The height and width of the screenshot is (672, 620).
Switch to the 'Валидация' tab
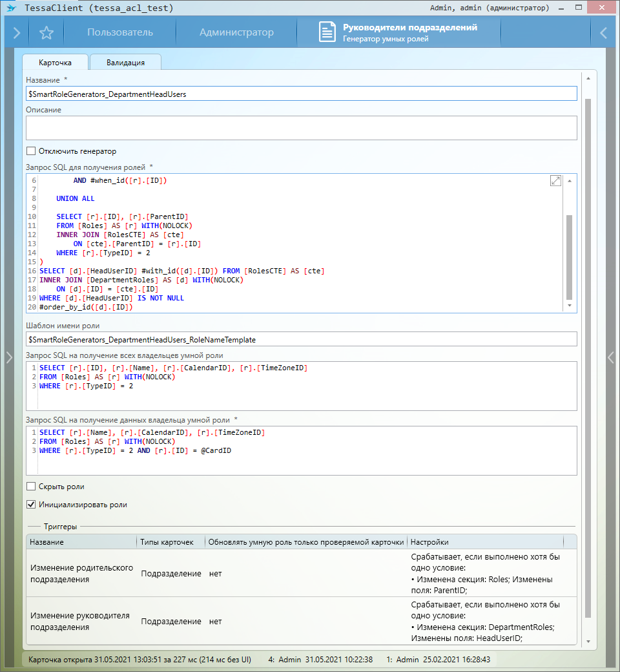point(125,63)
